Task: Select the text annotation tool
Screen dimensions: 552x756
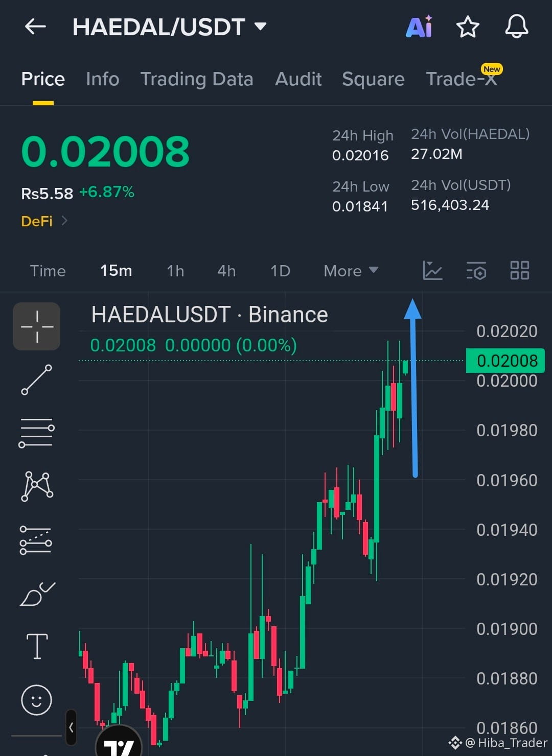Action: coord(37,647)
